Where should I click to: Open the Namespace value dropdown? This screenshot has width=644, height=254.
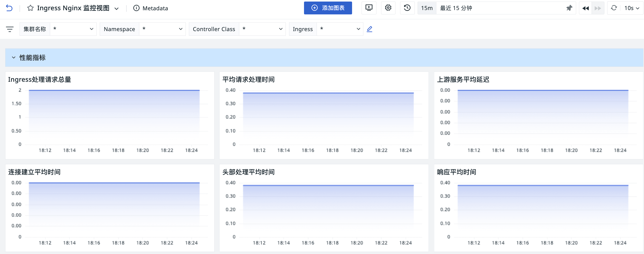[162, 29]
